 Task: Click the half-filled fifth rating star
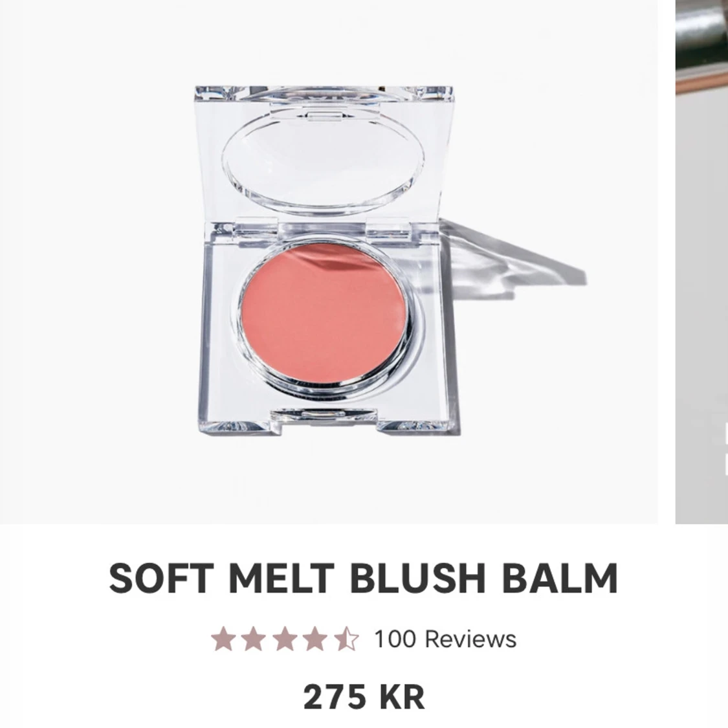coord(346,639)
